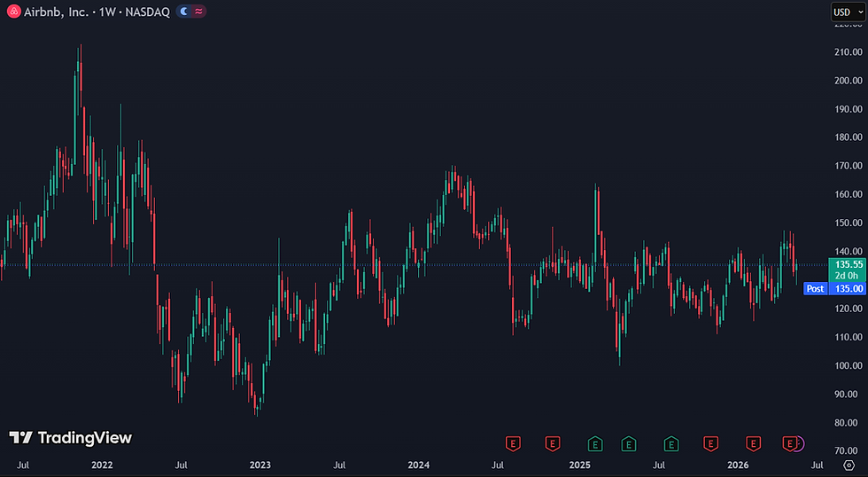Click the rightmost green earnings E marker
868x477 pixels.
671,444
